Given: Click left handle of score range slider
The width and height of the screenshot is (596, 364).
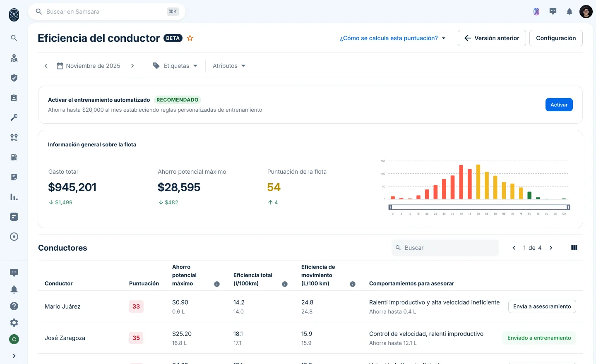Looking at the screenshot, I should [x=390, y=207].
